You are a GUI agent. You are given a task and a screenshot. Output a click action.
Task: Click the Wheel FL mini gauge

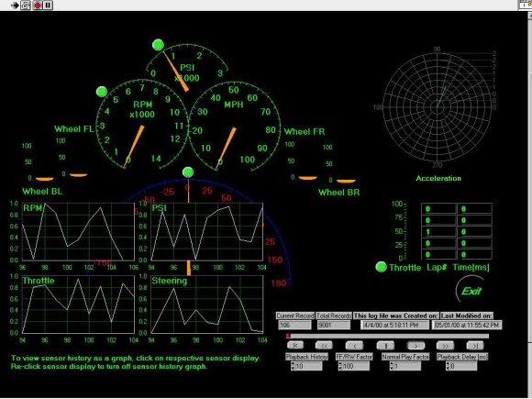click(x=72, y=156)
